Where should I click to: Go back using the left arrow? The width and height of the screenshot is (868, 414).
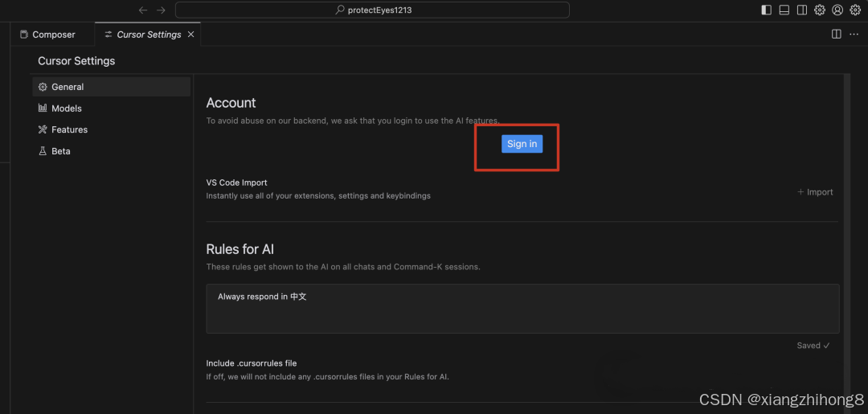click(x=143, y=10)
